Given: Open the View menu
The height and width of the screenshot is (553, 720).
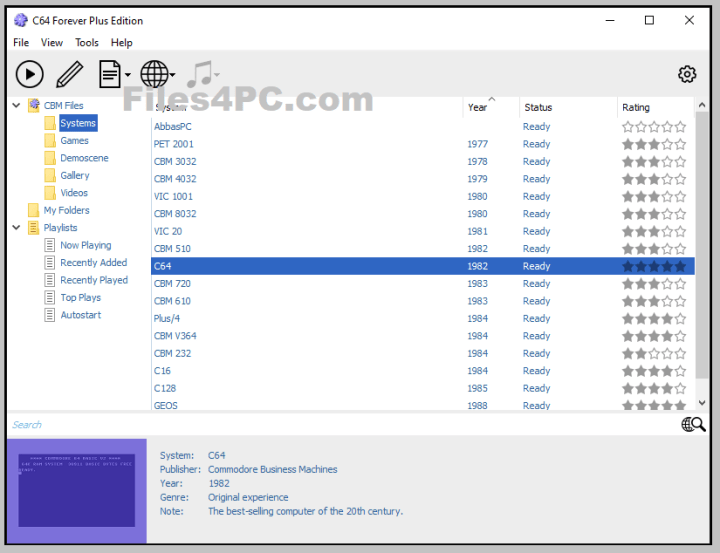Looking at the screenshot, I should click(51, 43).
